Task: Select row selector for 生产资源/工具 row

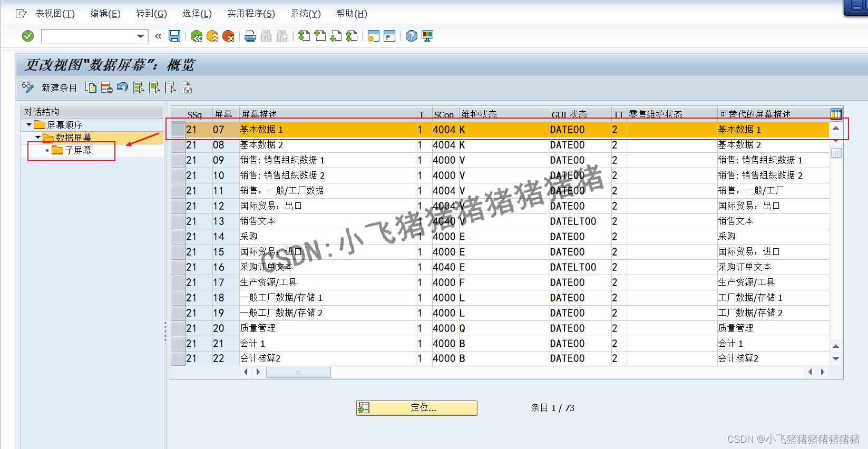Action: [x=178, y=282]
